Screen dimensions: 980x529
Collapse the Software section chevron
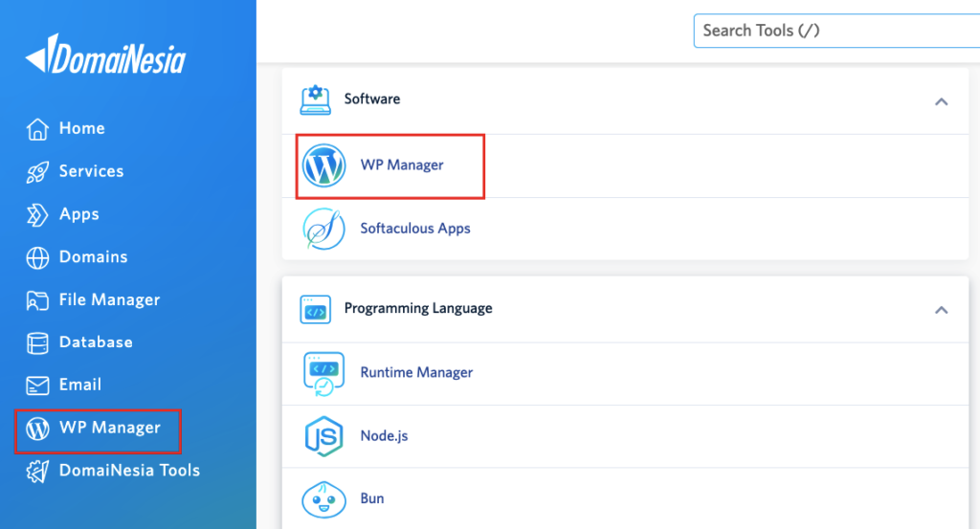click(942, 101)
